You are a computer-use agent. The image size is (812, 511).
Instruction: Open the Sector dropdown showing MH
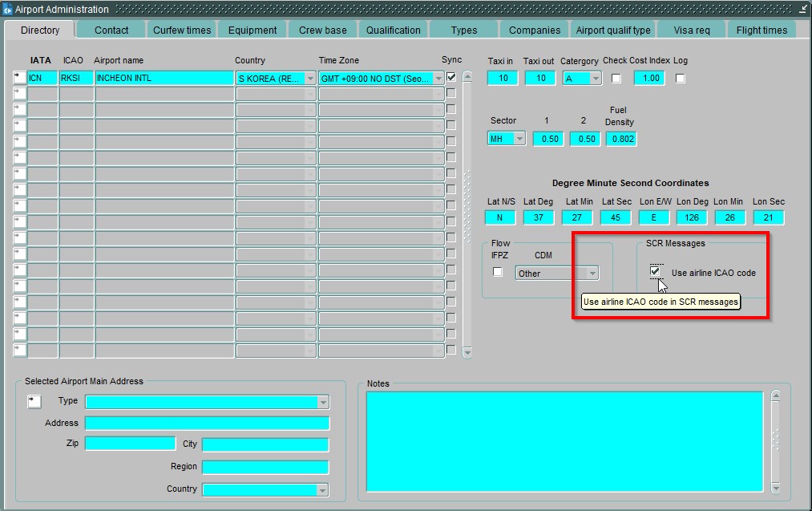[x=519, y=139]
